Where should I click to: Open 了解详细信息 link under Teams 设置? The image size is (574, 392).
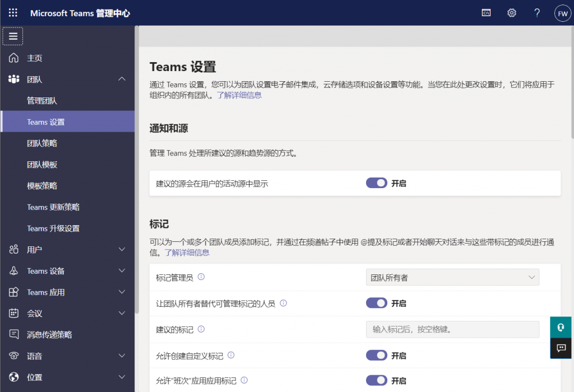click(x=239, y=95)
